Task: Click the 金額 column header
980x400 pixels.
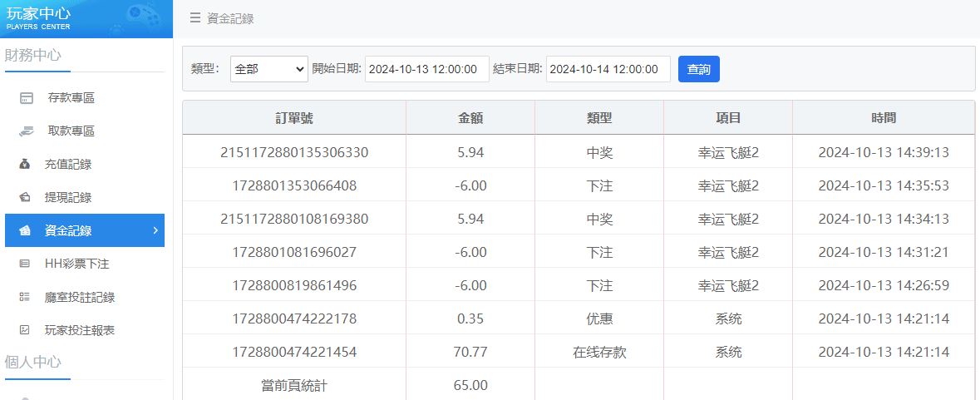Action: 470,118
